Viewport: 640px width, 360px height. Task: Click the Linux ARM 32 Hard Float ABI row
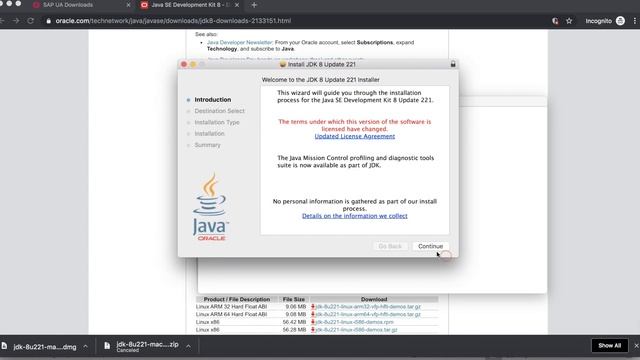pos(317,307)
